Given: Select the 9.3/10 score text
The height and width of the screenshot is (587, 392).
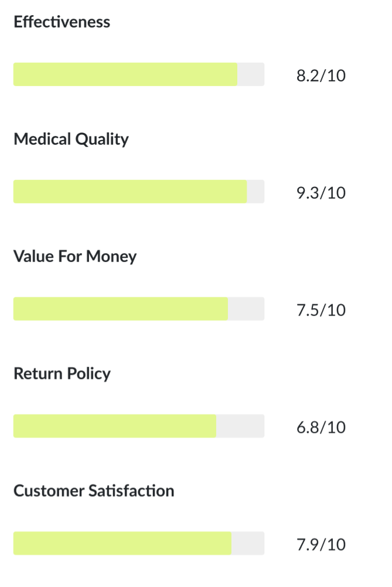Looking at the screenshot, I should point(321,193).
